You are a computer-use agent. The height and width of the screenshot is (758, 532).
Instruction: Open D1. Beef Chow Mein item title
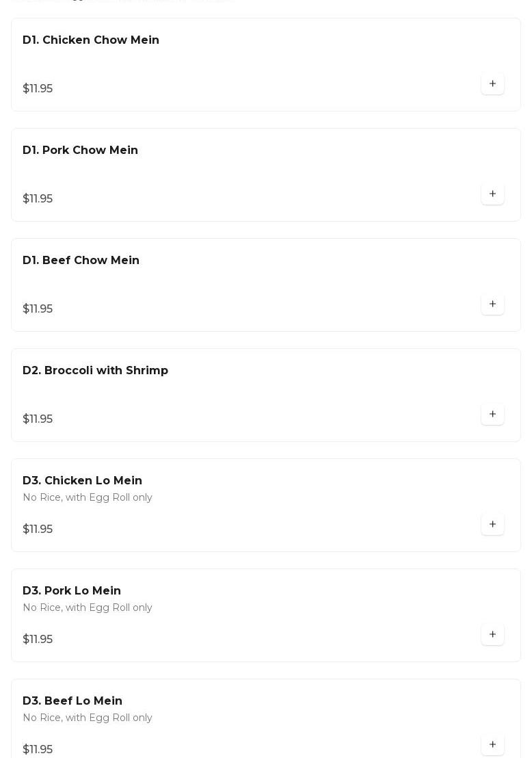click(81, 261)
